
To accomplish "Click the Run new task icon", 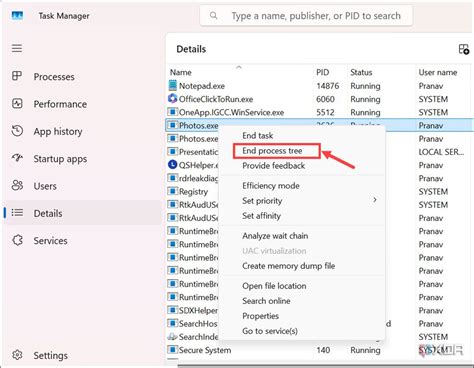I will [x=464, y=49].
